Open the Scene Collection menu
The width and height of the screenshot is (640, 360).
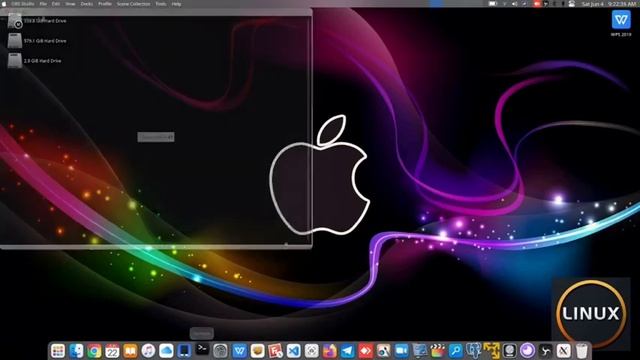point(133,4)
